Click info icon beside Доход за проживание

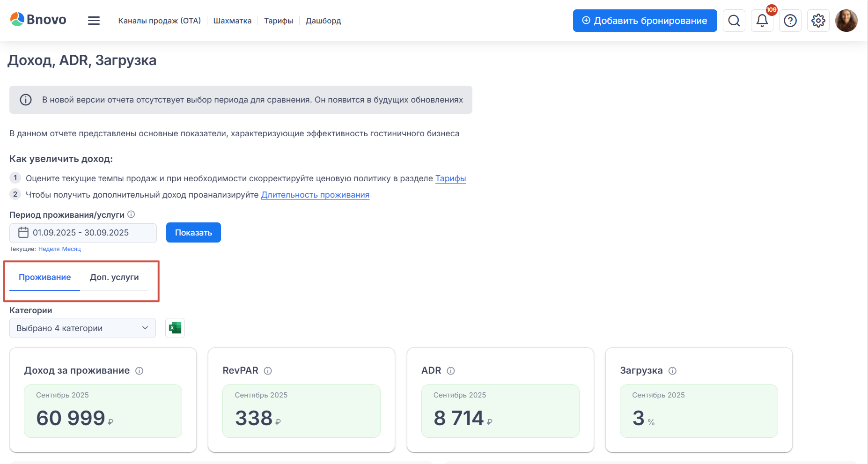pyautogui.click(x=140, y=371)
